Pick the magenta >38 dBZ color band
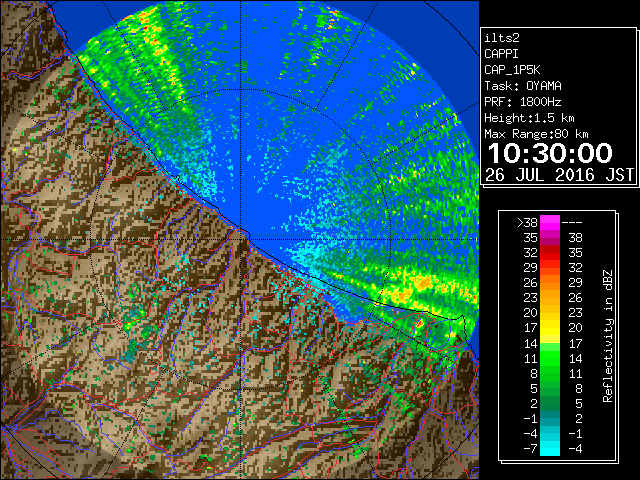 550,222
